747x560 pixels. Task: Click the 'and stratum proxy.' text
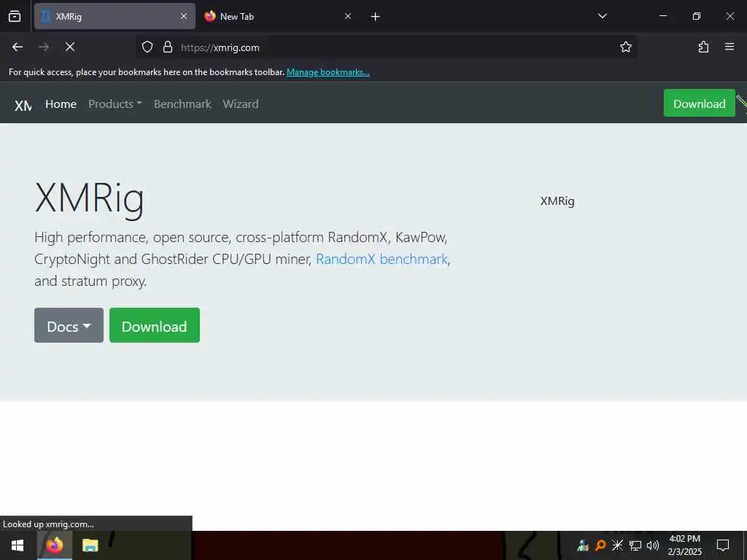pos(90,281)
